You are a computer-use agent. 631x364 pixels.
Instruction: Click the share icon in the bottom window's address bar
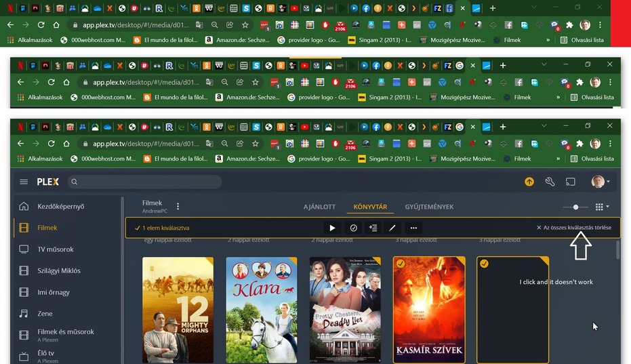(240, 143)
